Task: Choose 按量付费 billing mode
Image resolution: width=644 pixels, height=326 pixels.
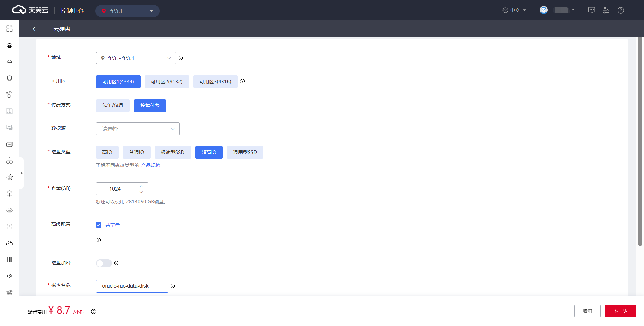Action: tap(150, 106)
